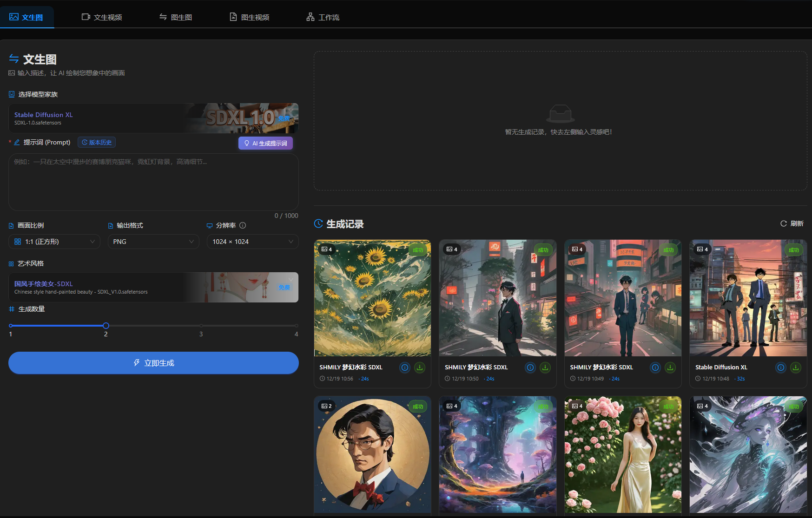The image size is (812, 518).
Task: Click the 版本历史 button
Action: tap(97, 142)
